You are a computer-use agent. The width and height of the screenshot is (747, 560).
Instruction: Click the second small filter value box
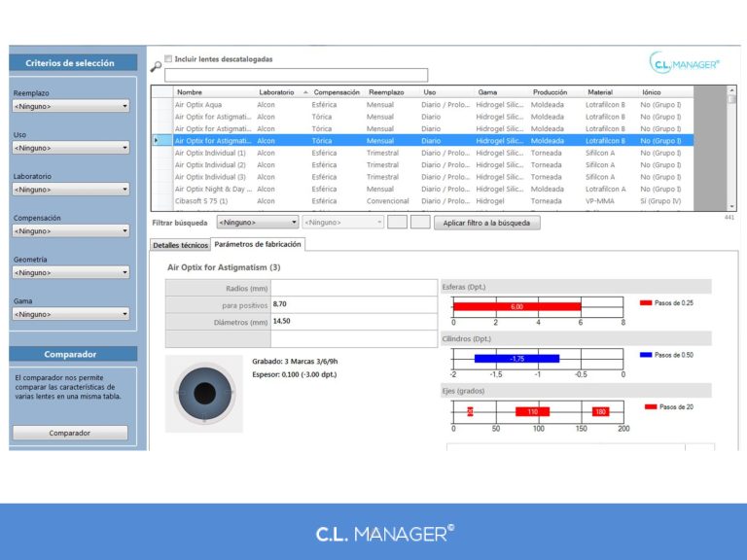point(420,223)
